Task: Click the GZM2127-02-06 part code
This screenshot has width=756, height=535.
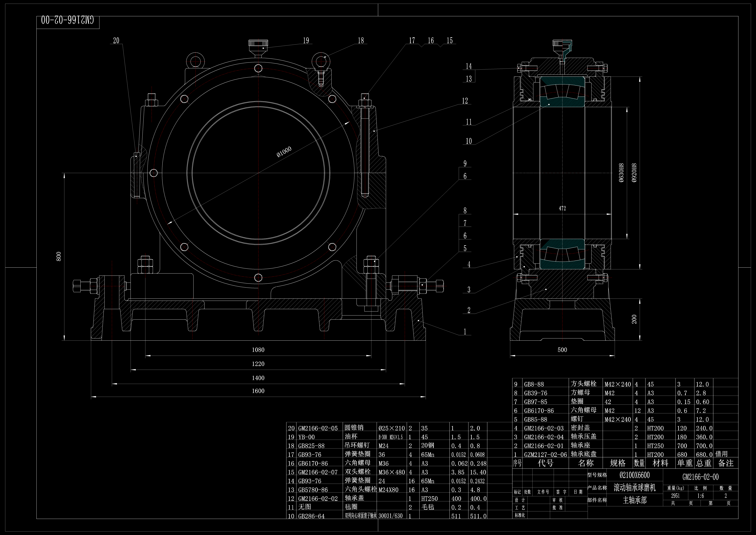Action: pos(546,455)
